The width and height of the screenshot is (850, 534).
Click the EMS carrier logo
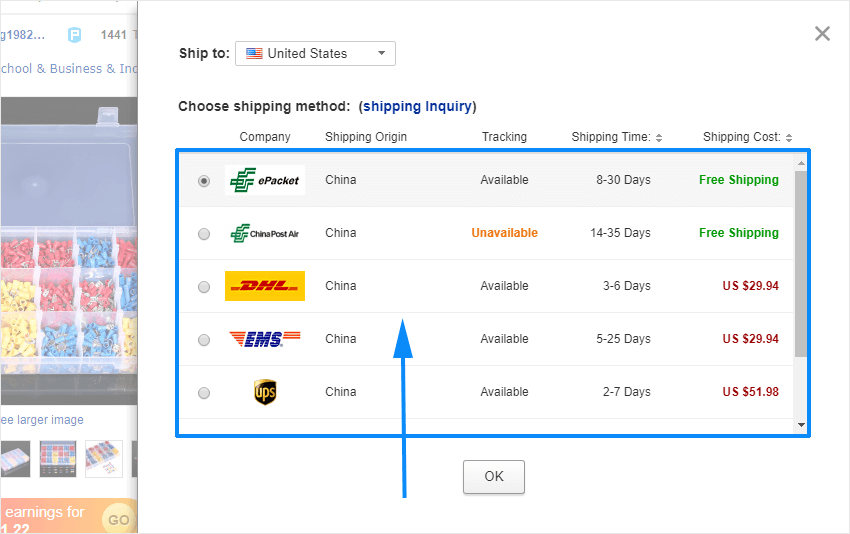coord(265,339)
